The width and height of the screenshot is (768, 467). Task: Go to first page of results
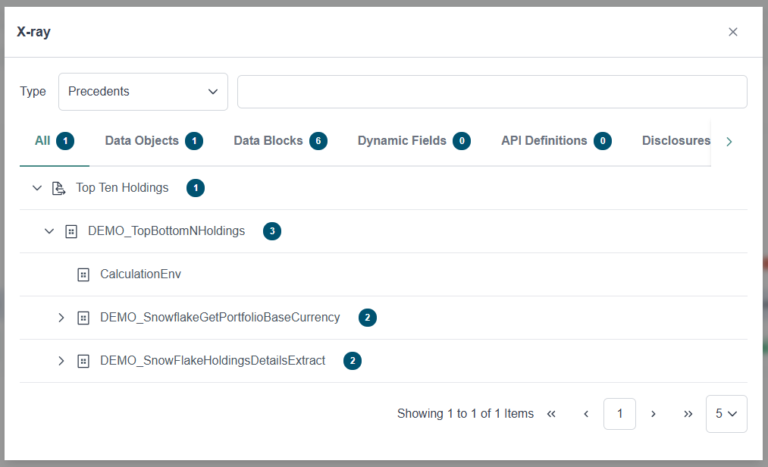(552, 414)
